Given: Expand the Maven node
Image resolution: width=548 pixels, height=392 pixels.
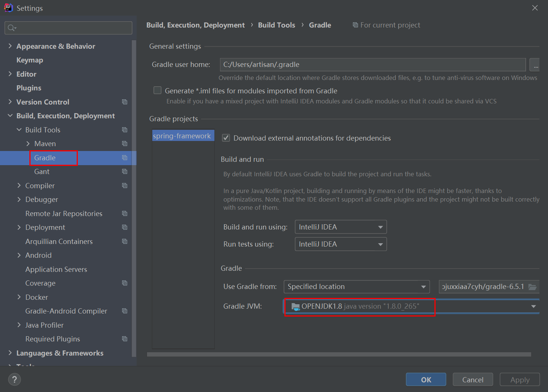Looking at the screenshot, I should [28, 144].
